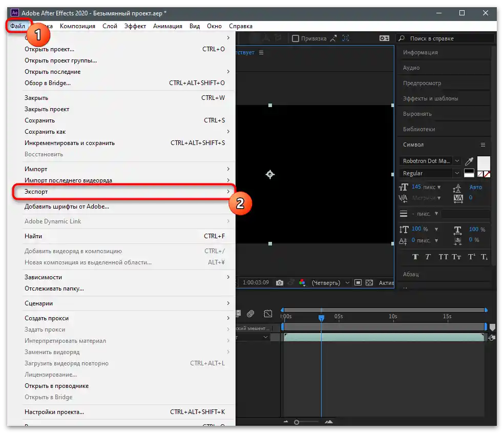Toggle the region of interest button
This screenshot has width=504, height=433.
pos(358,283)
